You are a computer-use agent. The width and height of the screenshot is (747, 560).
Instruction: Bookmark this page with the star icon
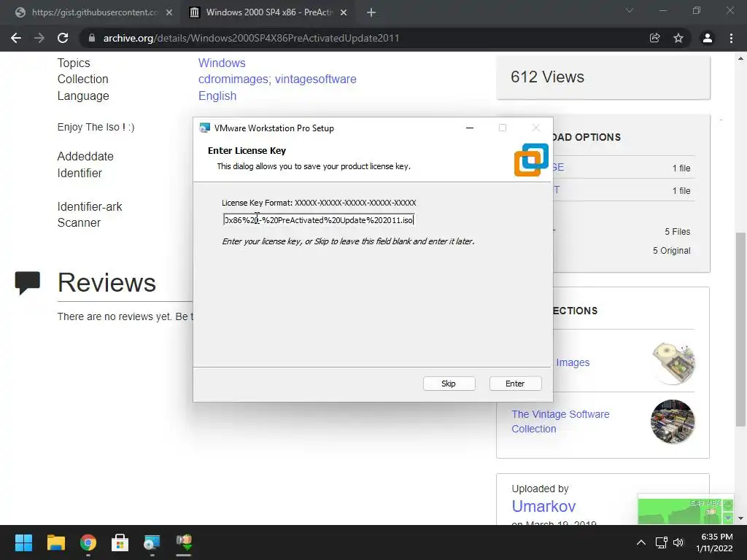(x=678, y=38)
